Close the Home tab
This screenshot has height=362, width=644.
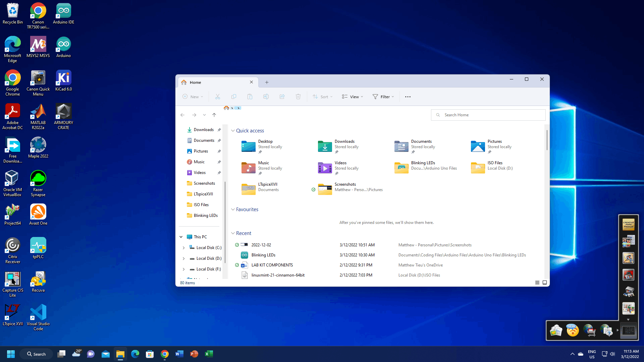[x=252, y=82]
